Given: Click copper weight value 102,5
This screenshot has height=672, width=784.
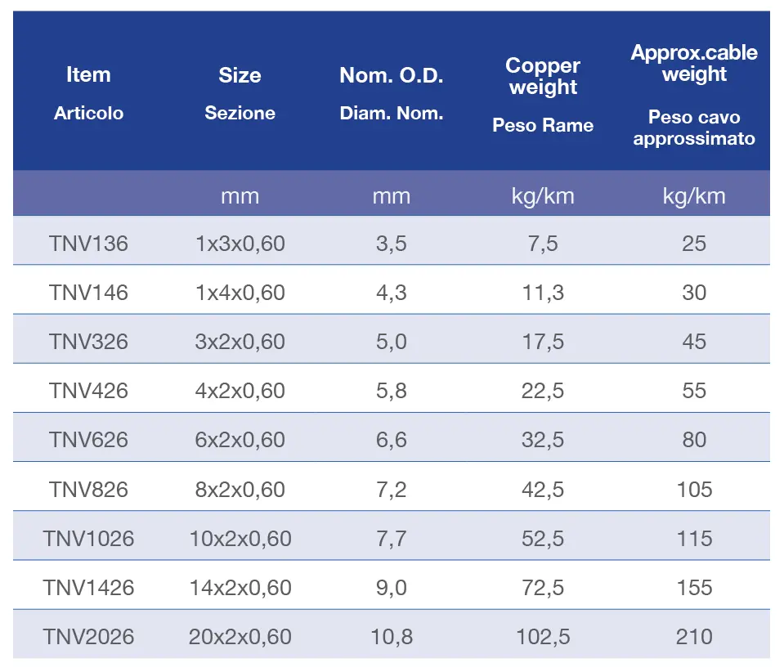Looking at the screenshot, I should [543, 638].
